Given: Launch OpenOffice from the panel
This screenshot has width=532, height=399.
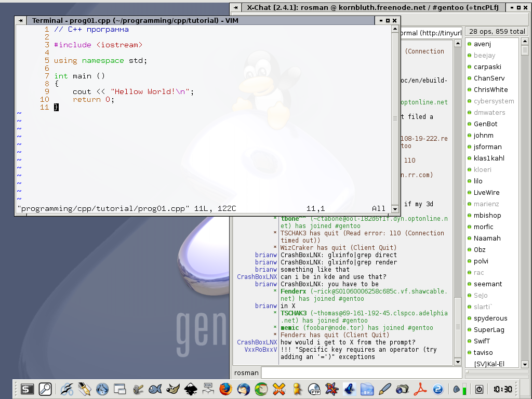Looking at the screenshot, I should [67, 389].
